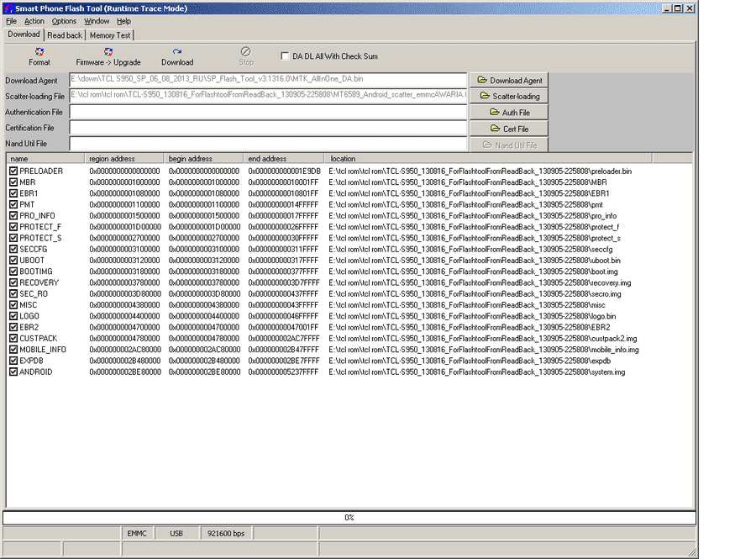Uncheck the PMT partition
Image resolution: width=756 pixels, height=559 pixels.
(x=13, y=204)
